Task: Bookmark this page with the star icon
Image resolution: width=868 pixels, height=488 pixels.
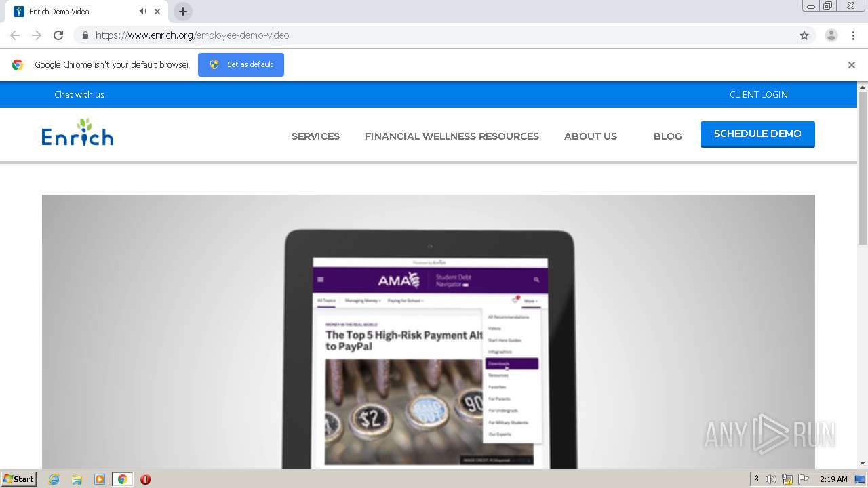Action: pos(804,35)
